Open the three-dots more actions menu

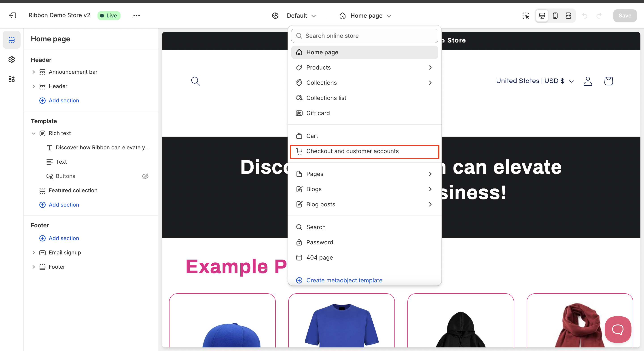pyautogui.click(x=136, y=15)
